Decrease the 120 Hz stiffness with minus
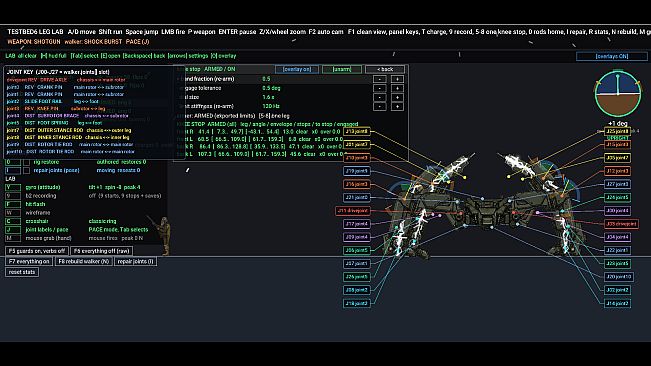The width and height of the screenshot is (651, 366). click(379, 107)
